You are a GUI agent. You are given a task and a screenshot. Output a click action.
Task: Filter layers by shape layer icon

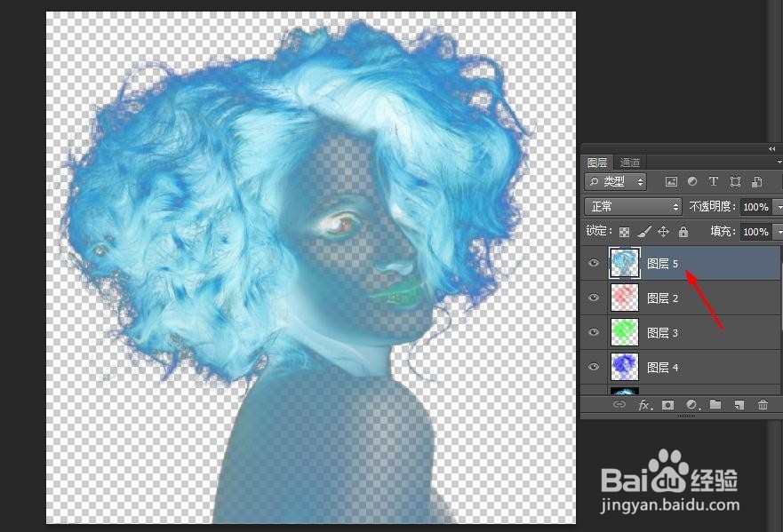[x=734, y=182]
